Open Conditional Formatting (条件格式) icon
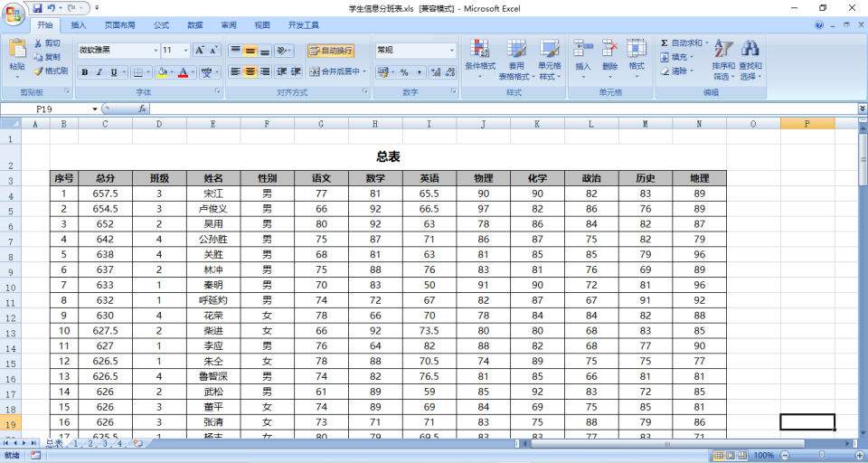Image resolution: width=868 pixels, height=463 pixels. tap(479, 50)
